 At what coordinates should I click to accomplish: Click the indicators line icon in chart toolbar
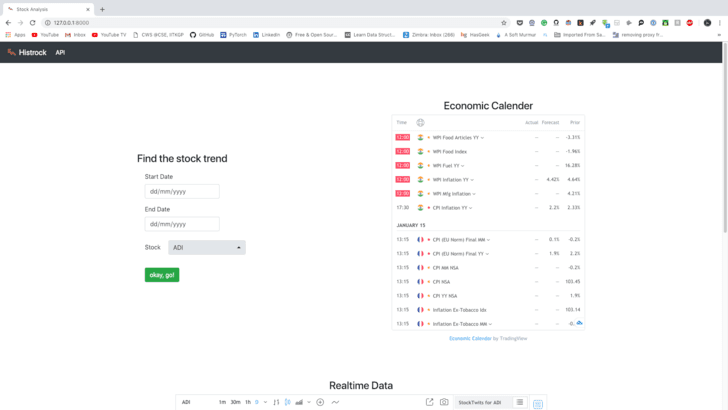tap(335, 402)
